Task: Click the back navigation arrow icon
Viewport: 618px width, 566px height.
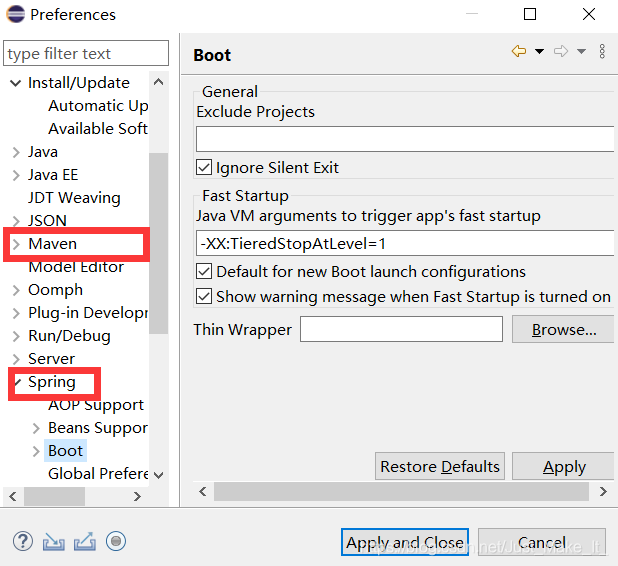Action: (x=519, y=51)
